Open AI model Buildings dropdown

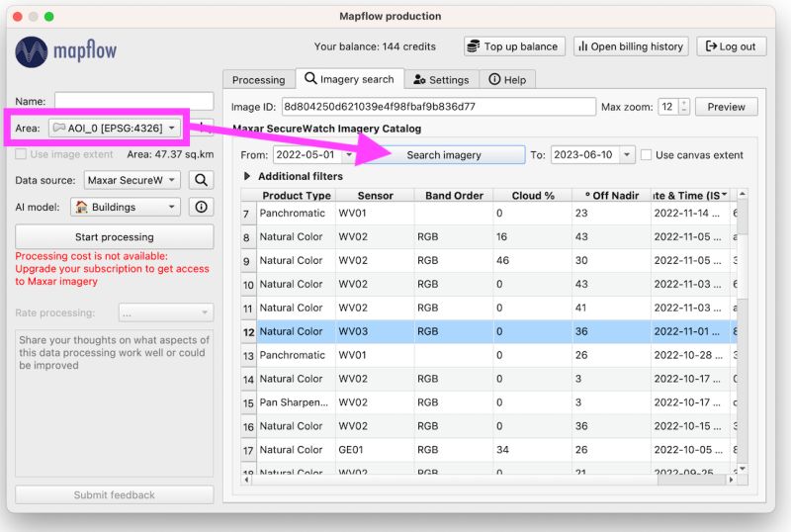pyautogui.click(x=126, y=207)
